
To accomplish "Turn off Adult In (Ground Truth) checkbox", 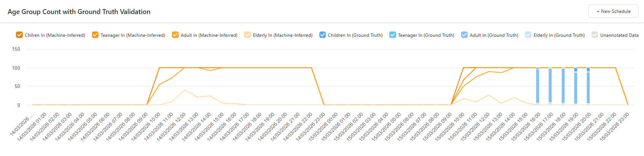I will click(464, 35).
